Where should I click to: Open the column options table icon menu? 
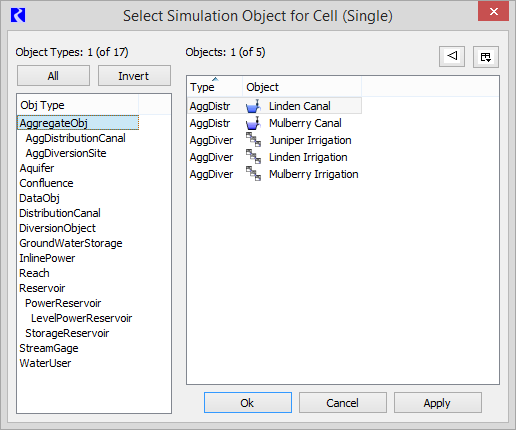pyautogui.click(x=486, y=57)
